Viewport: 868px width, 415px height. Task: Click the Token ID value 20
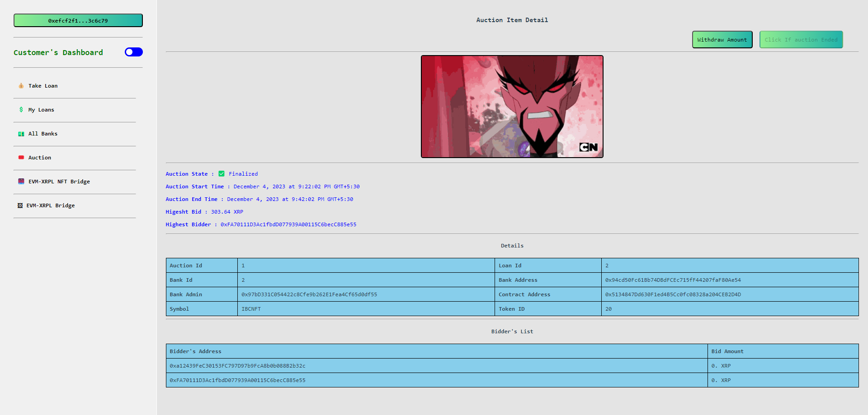point(609,309)
